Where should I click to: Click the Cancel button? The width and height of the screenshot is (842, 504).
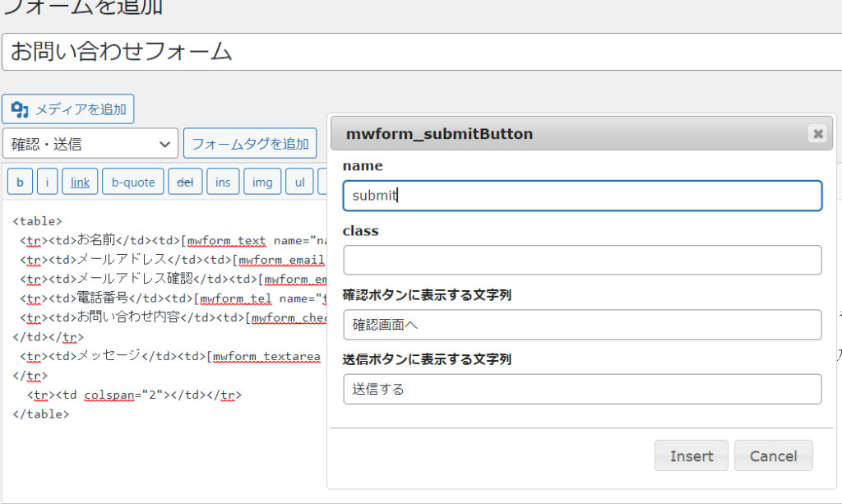pyautogui.click(x=773, y=455)
